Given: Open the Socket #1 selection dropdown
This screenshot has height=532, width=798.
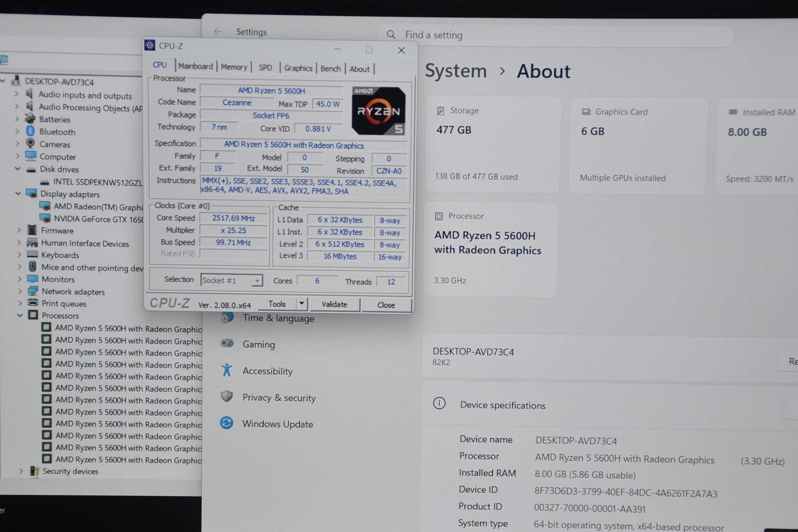Looking at the screenshot, I should [x=257, y=281].
